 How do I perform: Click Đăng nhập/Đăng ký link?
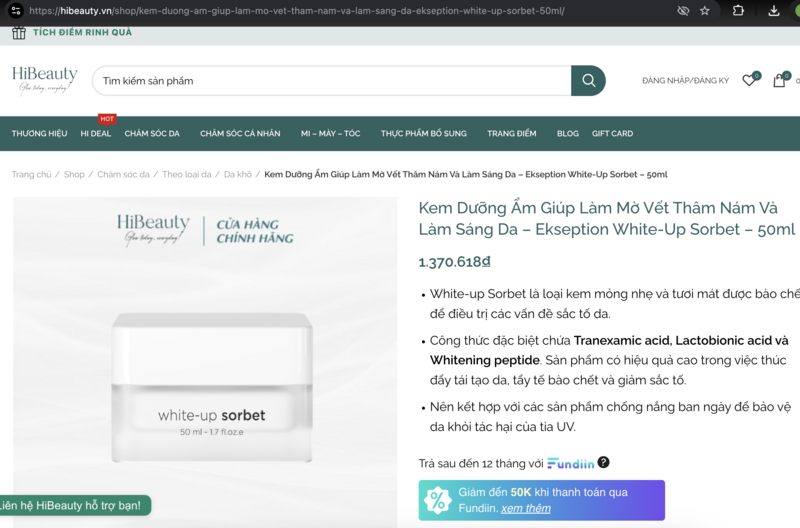(685, 81)
